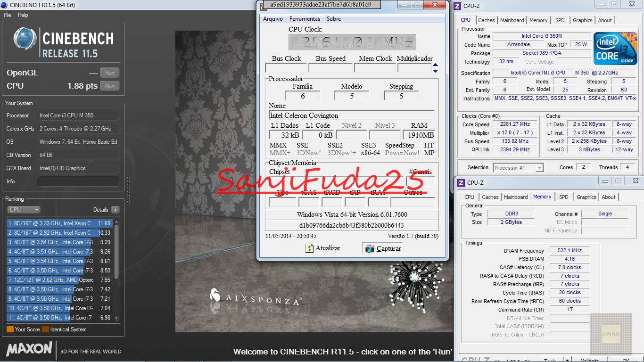Click the left panel collapse grip handle
Screen dimensions: 644x362
(128, 190)
